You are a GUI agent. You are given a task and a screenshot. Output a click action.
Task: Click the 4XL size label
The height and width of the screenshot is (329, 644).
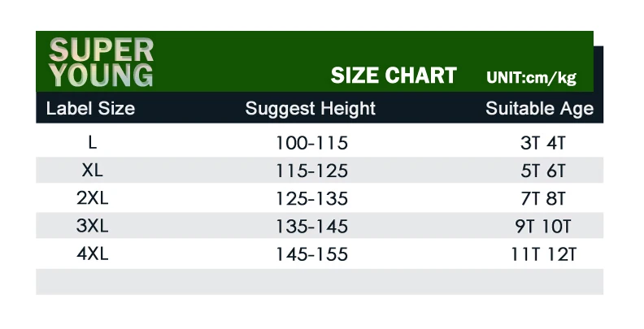[x=93, y=254]
